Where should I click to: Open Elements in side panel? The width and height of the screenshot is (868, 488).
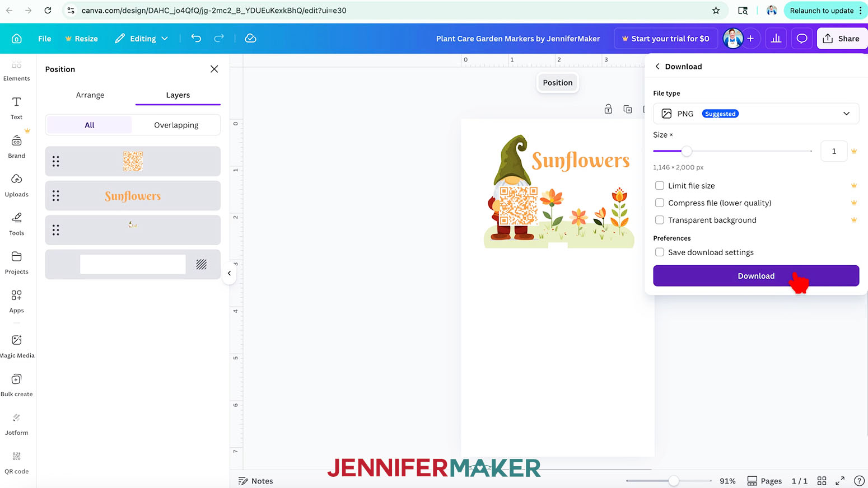pos(17,71)
